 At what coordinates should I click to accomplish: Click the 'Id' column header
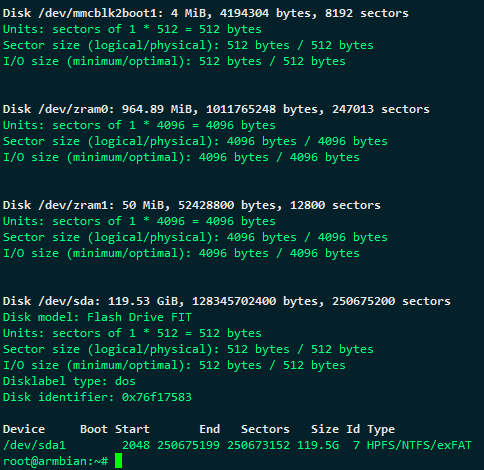click(353, 429)
